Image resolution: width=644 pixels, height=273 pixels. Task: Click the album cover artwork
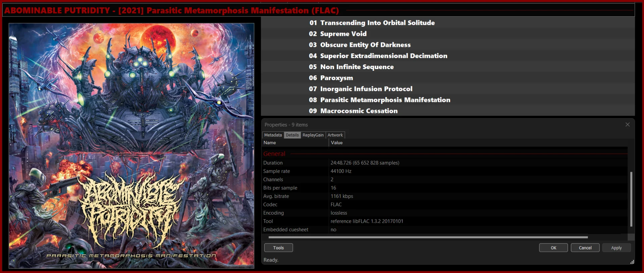pos(131,146)
